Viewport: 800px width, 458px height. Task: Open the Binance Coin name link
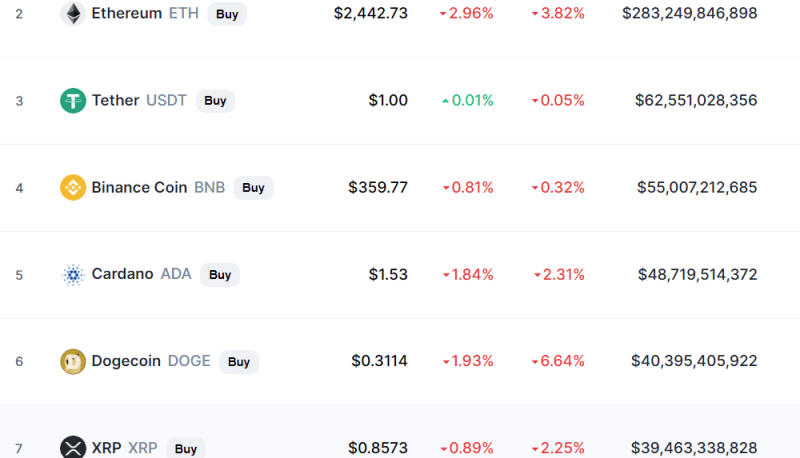click(139, 188)
